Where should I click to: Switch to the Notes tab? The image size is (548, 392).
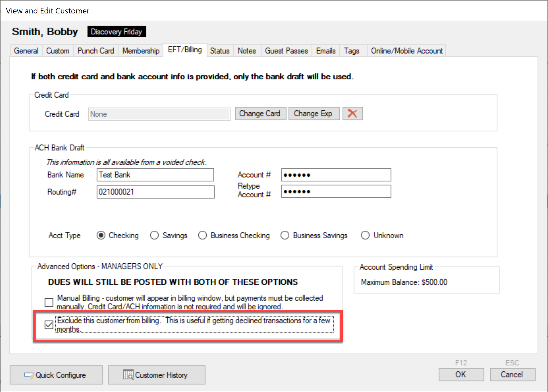(x=247, y=51)
